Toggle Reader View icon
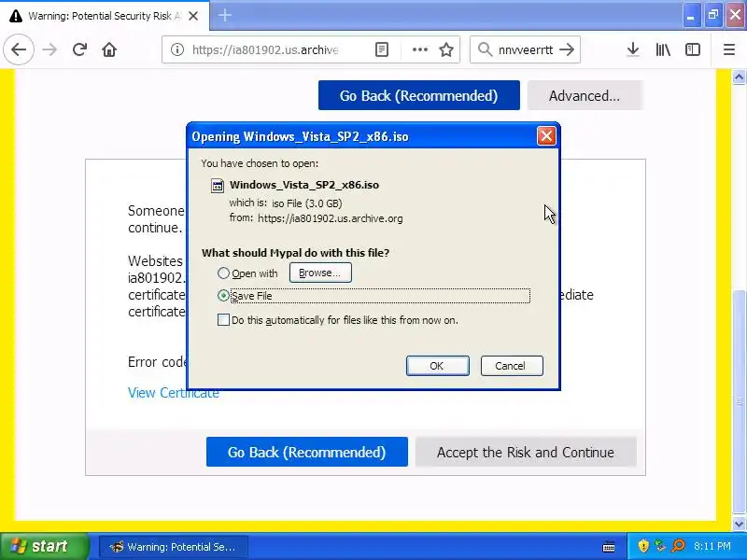747x560 pixels. click(x=382, y=49)
